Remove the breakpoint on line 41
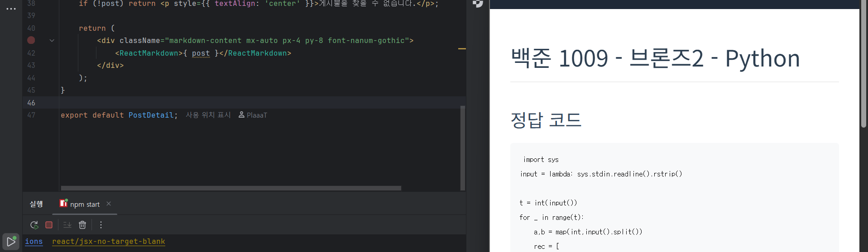The height and width of the screenshot is (252, 868). 31,40
